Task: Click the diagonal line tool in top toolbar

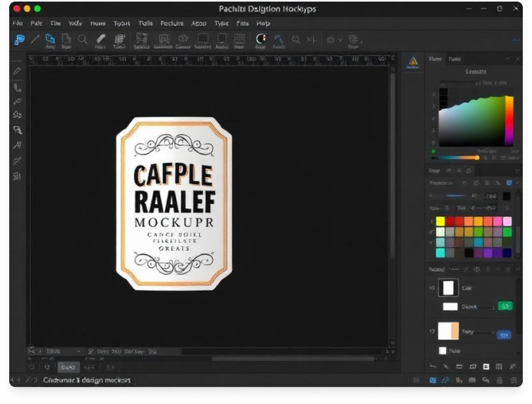Action: (35, 39)
